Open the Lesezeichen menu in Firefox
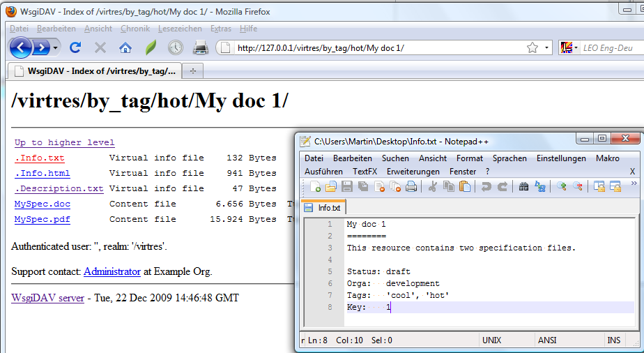Screen dimensions: 644x353 180,29
